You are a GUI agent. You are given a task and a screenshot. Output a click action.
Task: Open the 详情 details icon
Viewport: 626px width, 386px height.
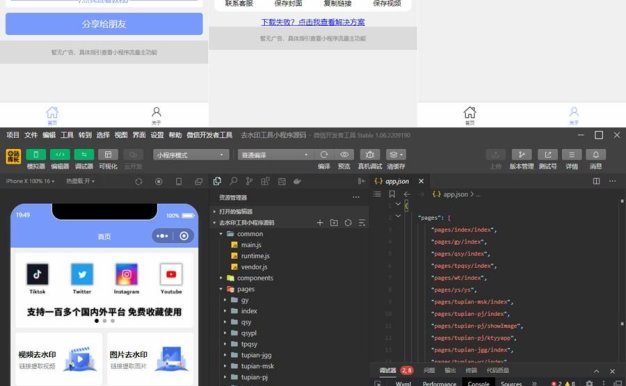point(572,154)
